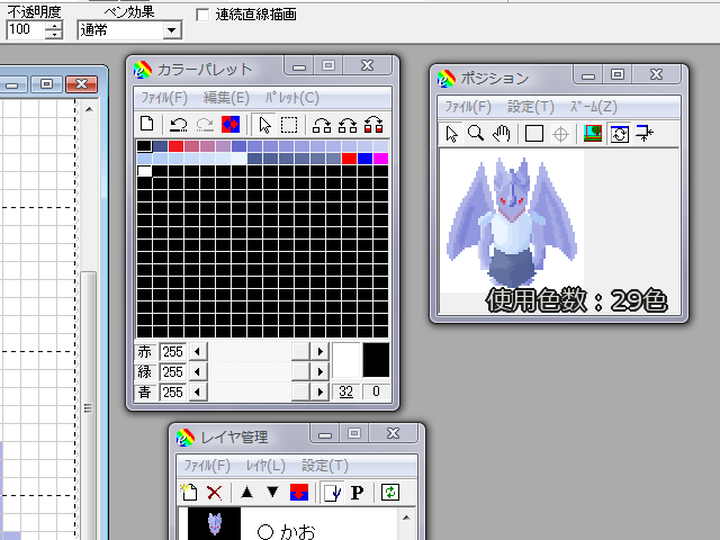Select the magnifier zoom tool in Position window
This screenshot has height=540, width=720.
click(x=476, y=134)
